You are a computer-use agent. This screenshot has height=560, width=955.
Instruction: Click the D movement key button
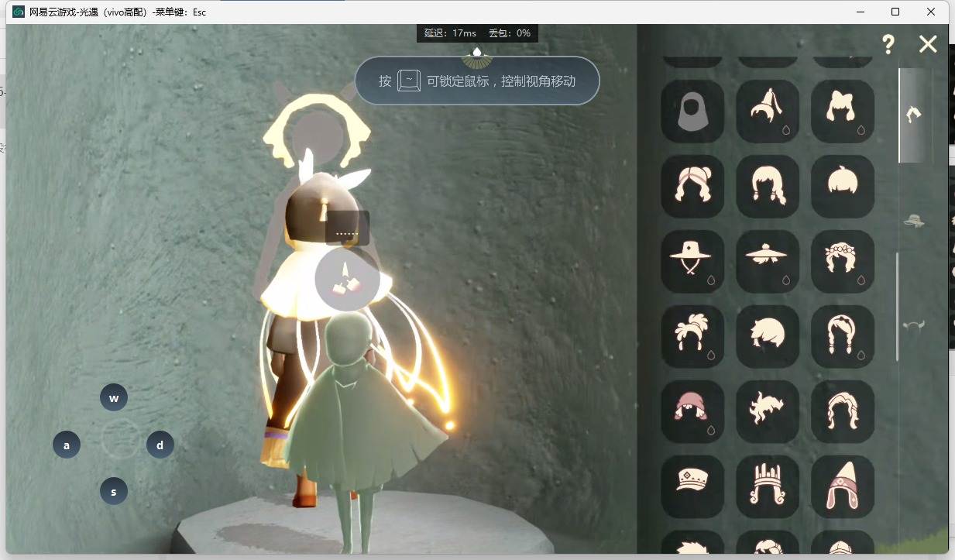click(160, 445)
